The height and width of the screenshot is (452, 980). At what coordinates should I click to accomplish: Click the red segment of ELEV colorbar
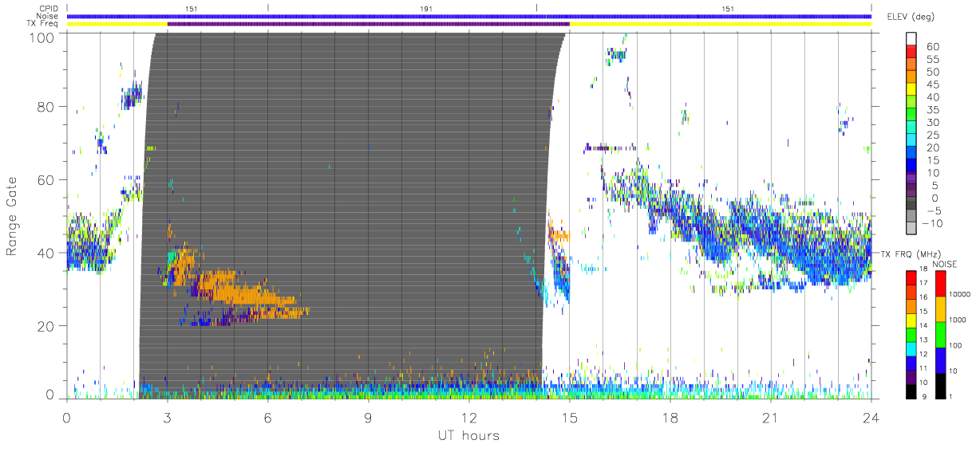(x=911, y=53)
